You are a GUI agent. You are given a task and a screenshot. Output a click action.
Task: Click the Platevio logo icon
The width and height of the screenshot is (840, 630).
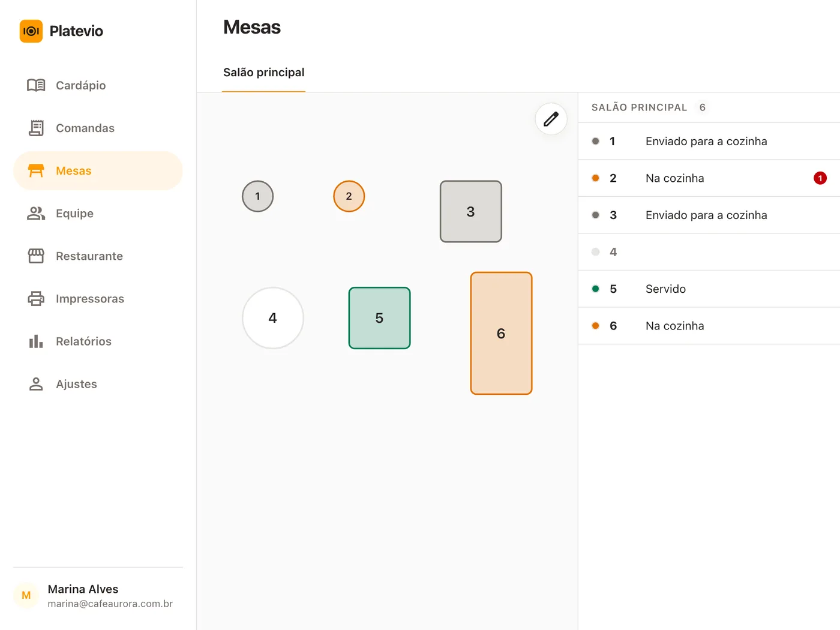coord(31,31)
